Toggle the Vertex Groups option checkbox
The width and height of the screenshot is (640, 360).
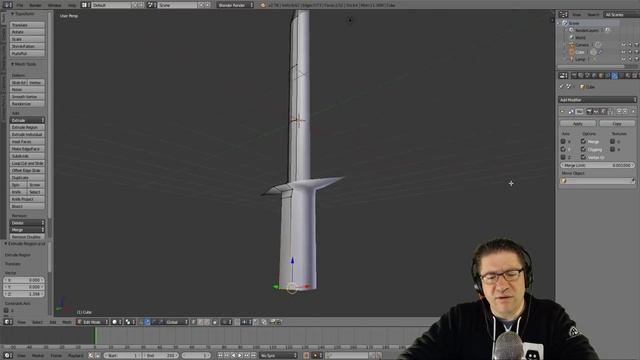tap(583, 157)
